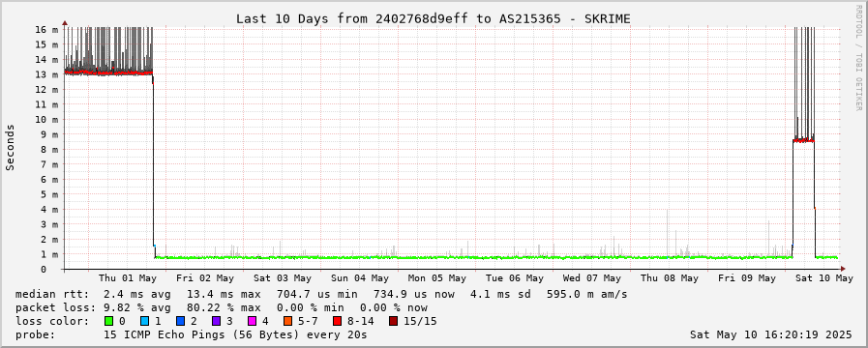Click the 'Sat 10 May' x-axis label

click(x=824, y=278)
